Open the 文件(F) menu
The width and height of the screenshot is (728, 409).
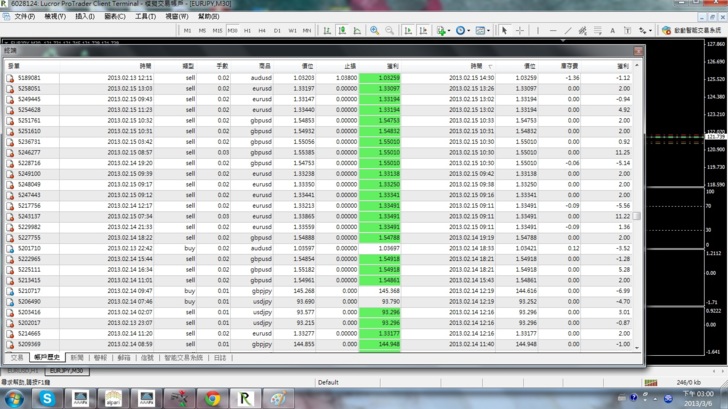[24, 16]
